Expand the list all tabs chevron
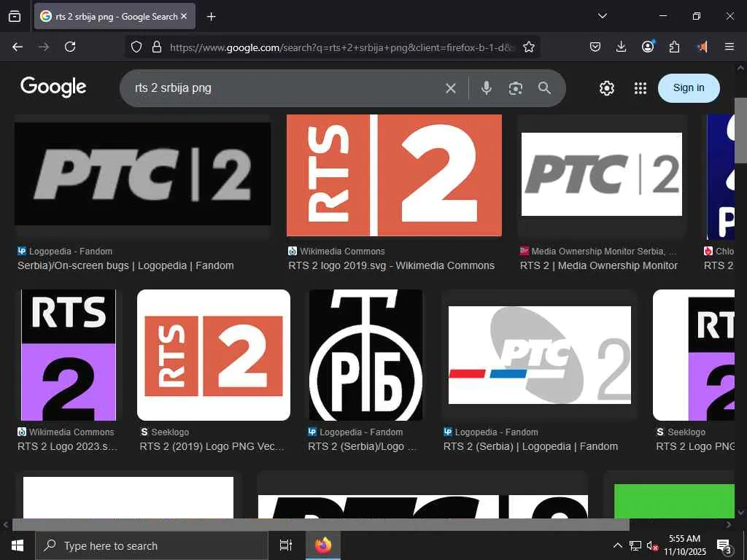Viewport: 747px width, 560px height. point(602,16)
